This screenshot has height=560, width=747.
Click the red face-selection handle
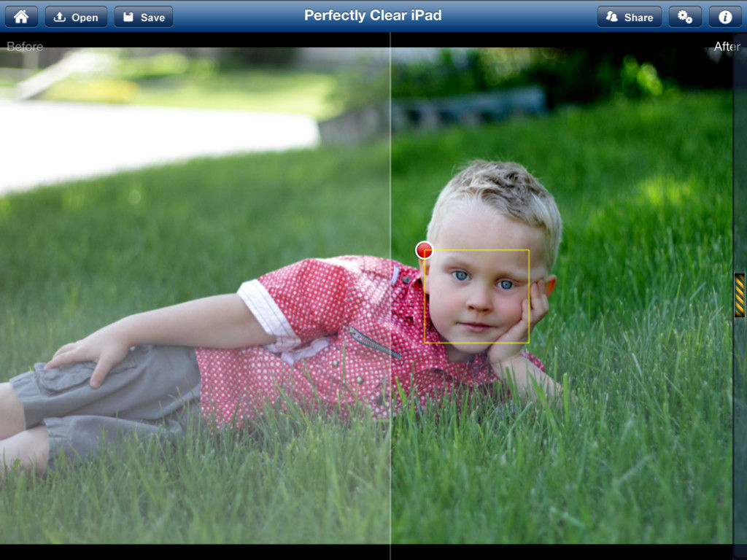(424, 250)
